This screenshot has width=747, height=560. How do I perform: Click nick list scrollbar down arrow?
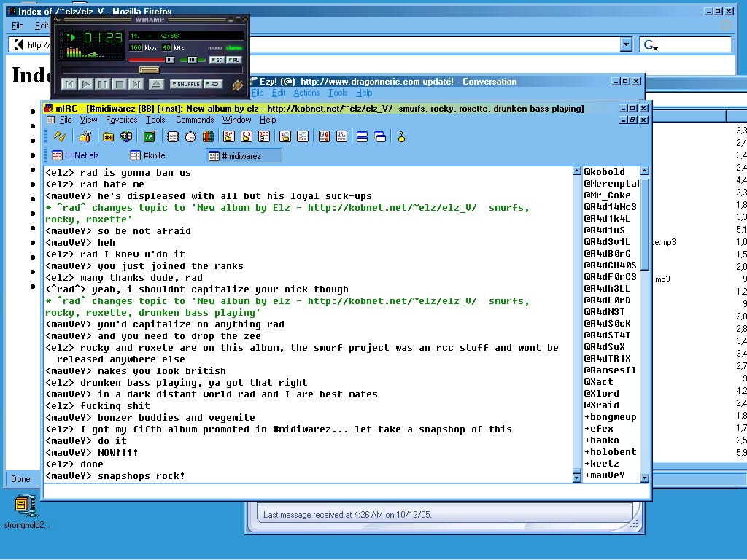645,477
